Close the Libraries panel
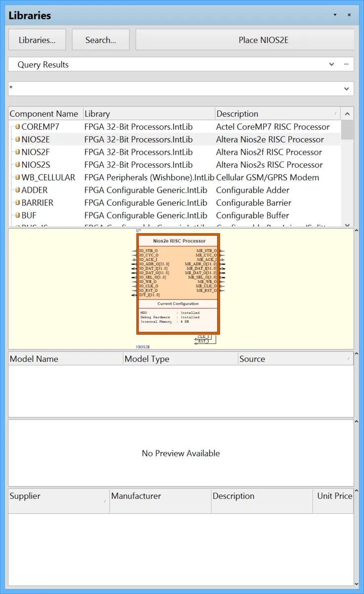 pos(349,15)
